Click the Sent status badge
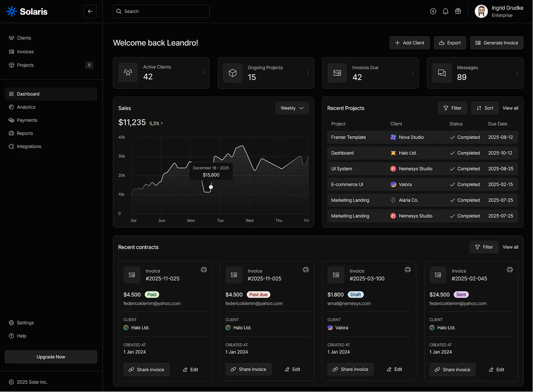533x392 pixels. 461,295
